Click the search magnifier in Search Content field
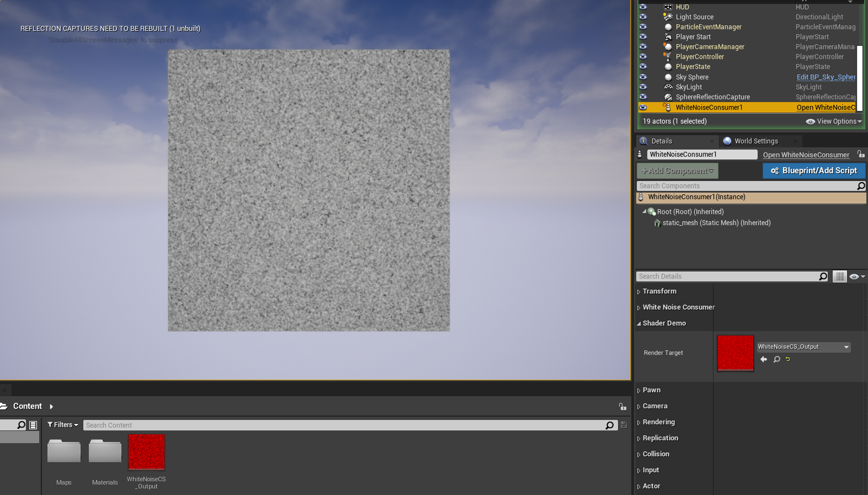 609,425
